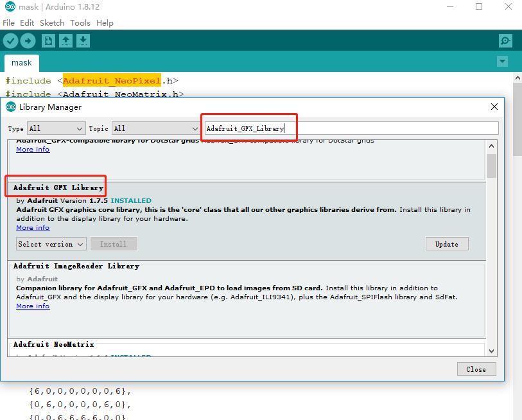Open the Serial Monitor

505,41
